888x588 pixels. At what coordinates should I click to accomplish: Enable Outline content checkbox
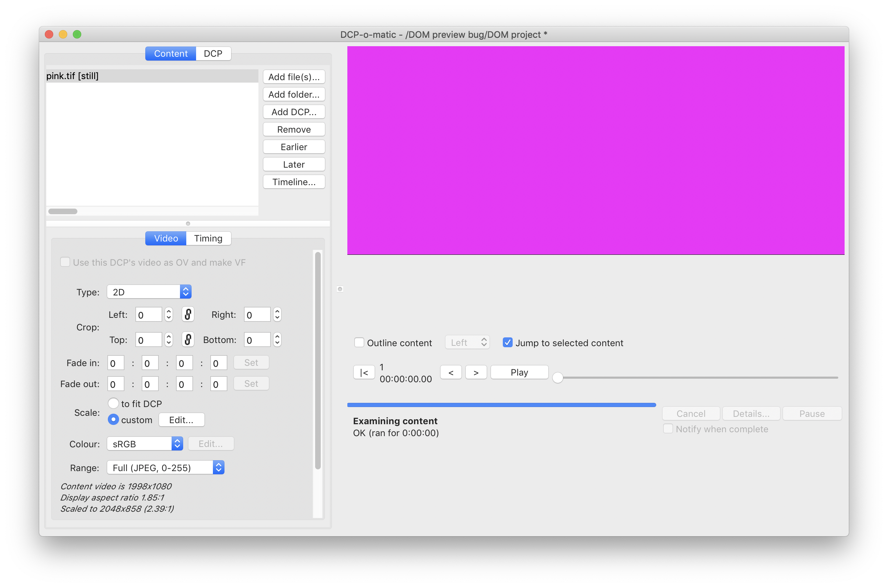(x=359, y=342)
